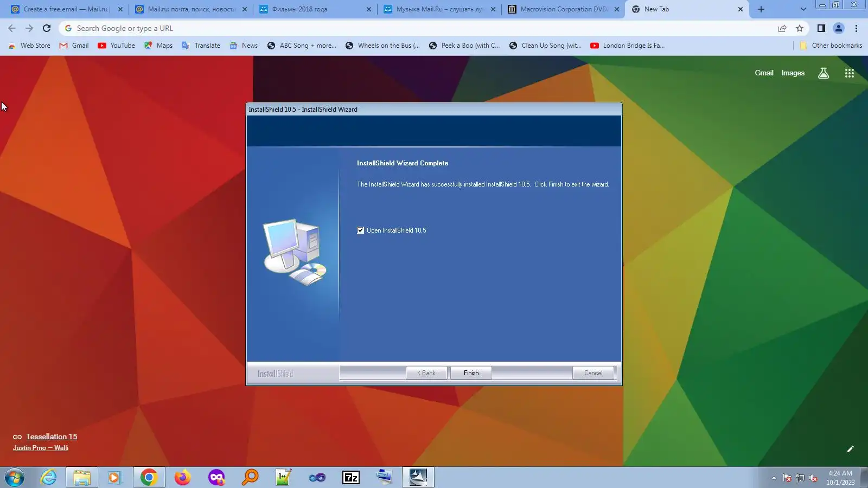This screenshot has height=488, width=868.
Task: Open the Action Center flag icon
Action: click(x=787, y=478)
